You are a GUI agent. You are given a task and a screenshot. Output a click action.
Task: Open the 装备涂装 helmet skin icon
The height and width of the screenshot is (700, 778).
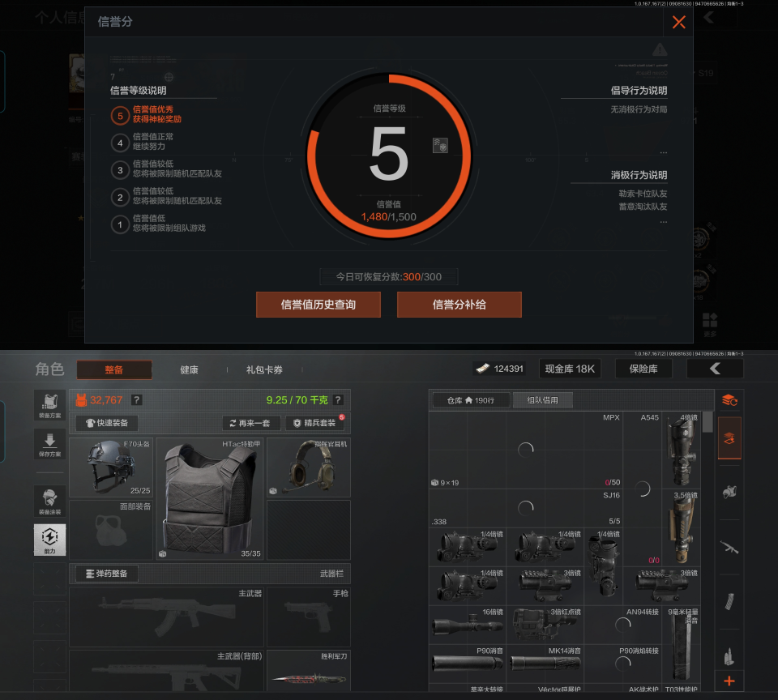pyautogui.click(x=49, y=501)
